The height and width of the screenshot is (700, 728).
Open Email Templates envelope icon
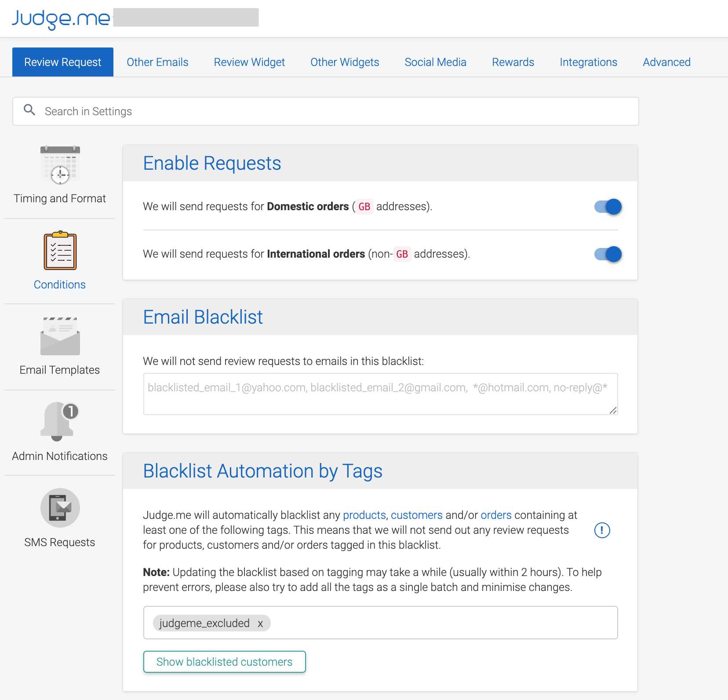[60, 336]
